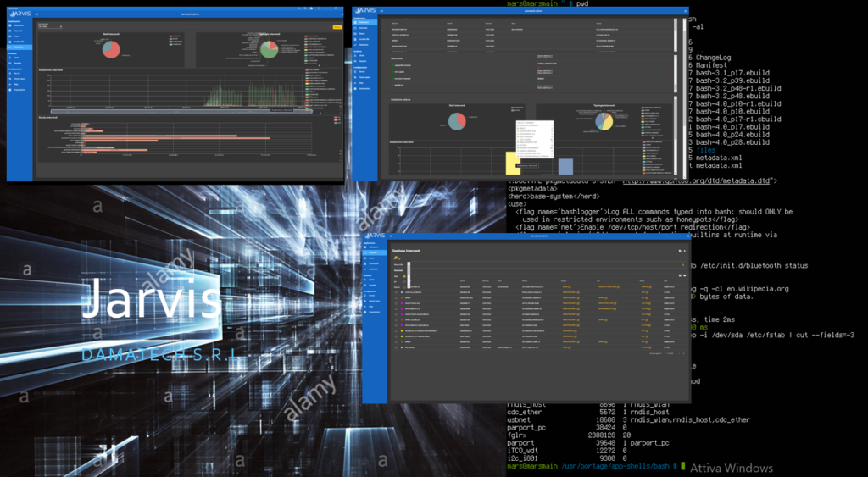Click the search magnifier icon in the Gestione Interventi filter bar
Viewport: 868px width, 477px height.
tap(683, 265)
